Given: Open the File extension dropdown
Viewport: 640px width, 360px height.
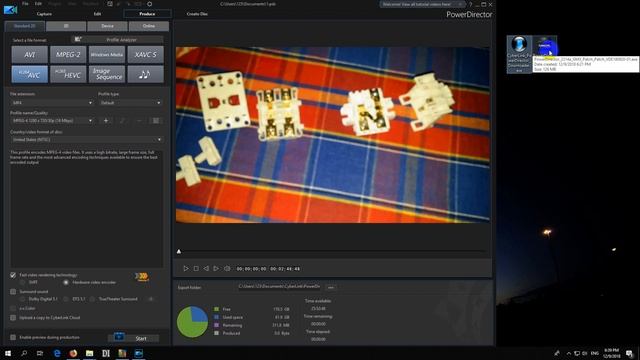Looking at the screenshot, I should click(x=52, y=103).
